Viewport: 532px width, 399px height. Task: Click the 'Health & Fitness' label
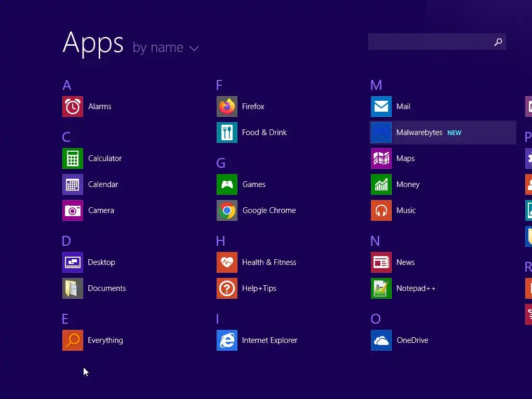(x=269, y=262)
